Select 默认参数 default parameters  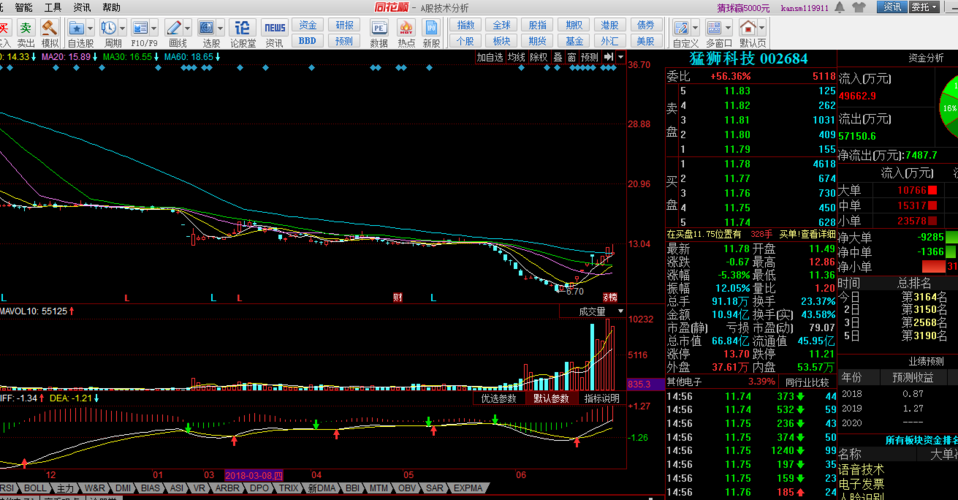coord(551,398)
